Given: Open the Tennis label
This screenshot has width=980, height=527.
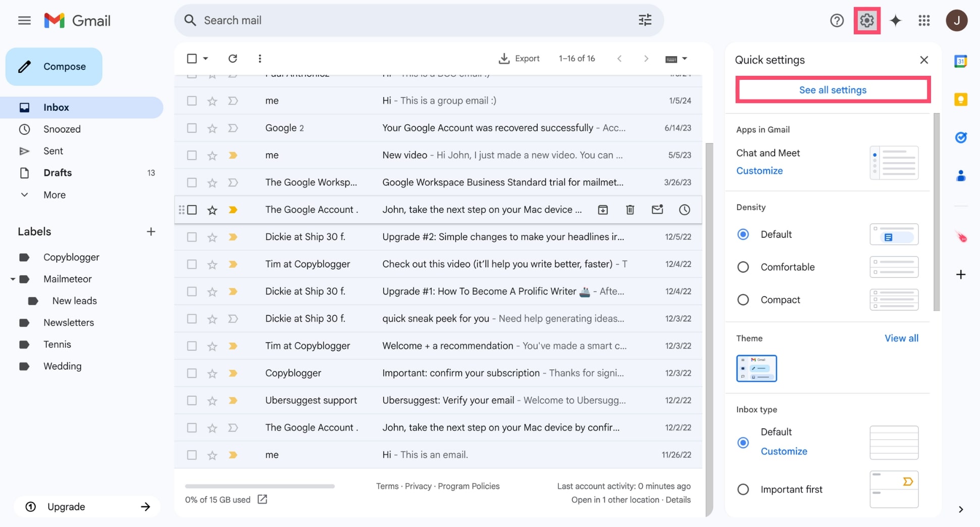Looking at the screenshot, I should coord(57,345).
